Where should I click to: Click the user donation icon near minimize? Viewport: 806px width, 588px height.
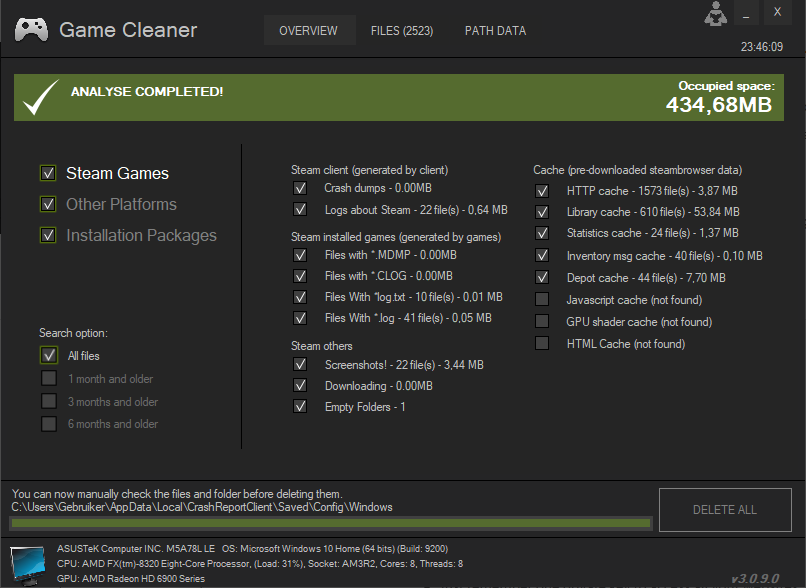[x=716, y=13]
